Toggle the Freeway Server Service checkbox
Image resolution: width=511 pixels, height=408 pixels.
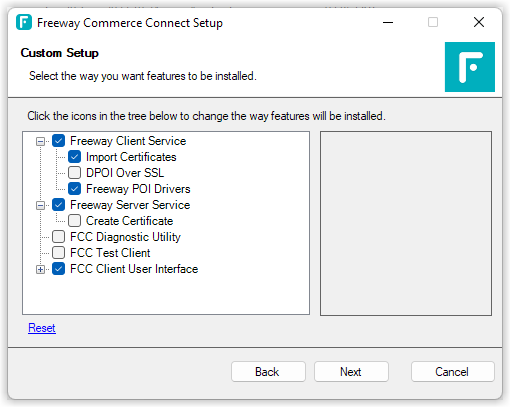click(59, 205)
